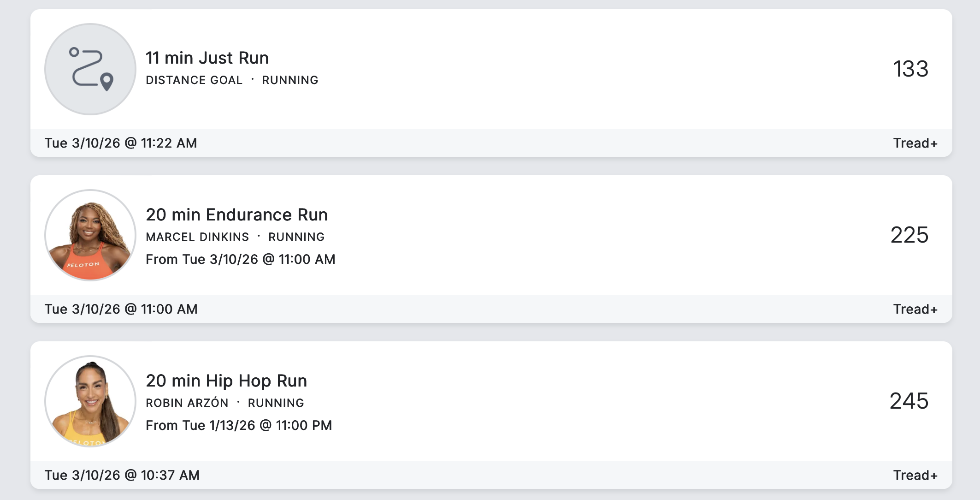Screen dimensions: 980x500
Task: Open Robin Arzón instructor photo
Action: point(90,401)
